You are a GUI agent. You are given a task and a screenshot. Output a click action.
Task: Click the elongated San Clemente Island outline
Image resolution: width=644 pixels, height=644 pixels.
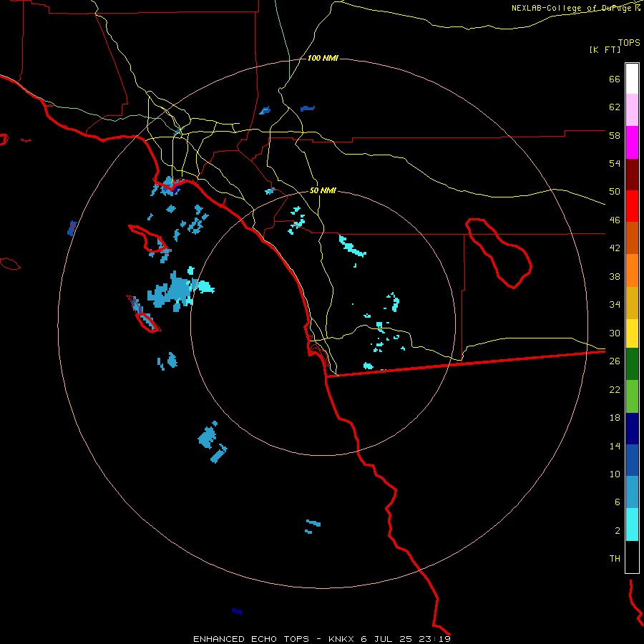pos(144,314)
